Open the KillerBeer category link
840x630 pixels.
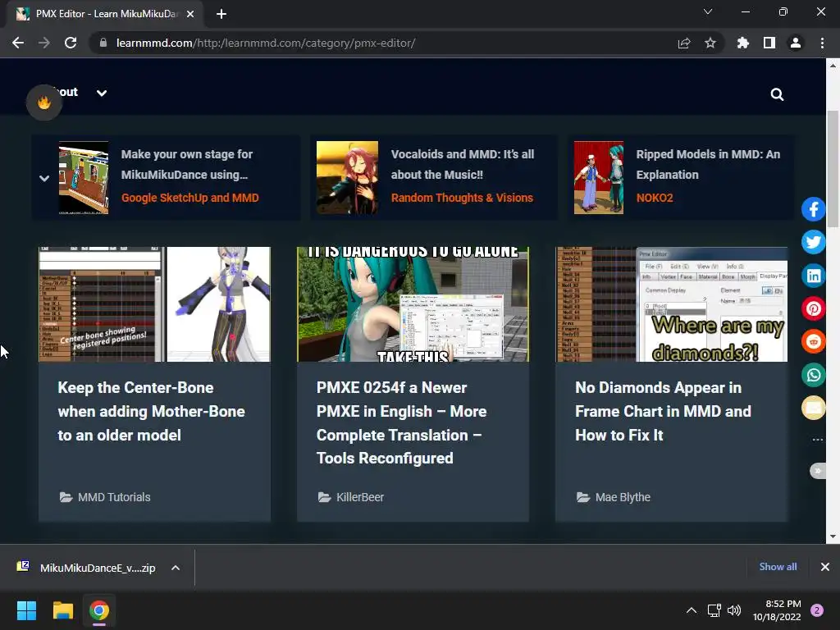(360, 497)
